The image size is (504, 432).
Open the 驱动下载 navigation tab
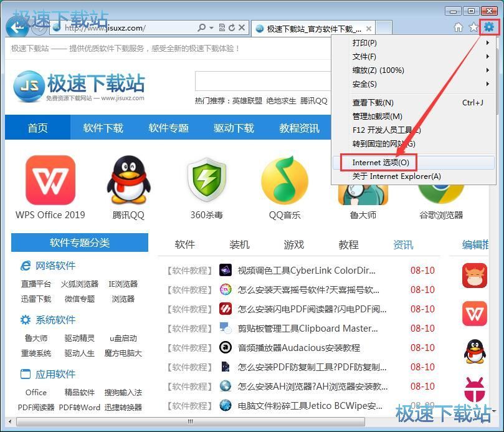pos(234,128)
